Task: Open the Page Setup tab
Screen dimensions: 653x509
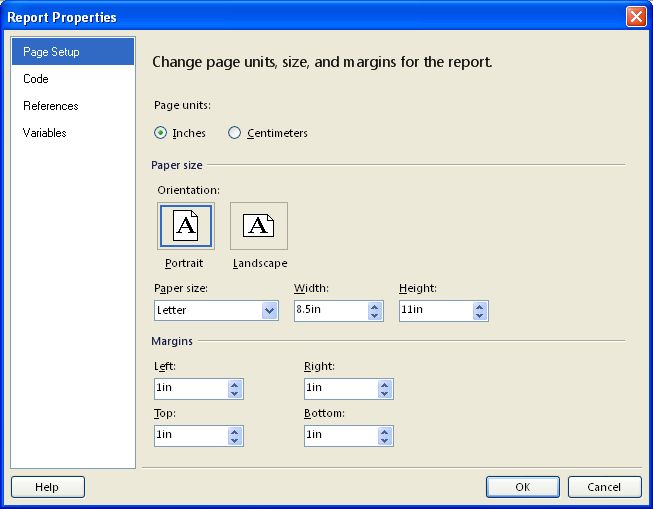Action: pos(72,52)
